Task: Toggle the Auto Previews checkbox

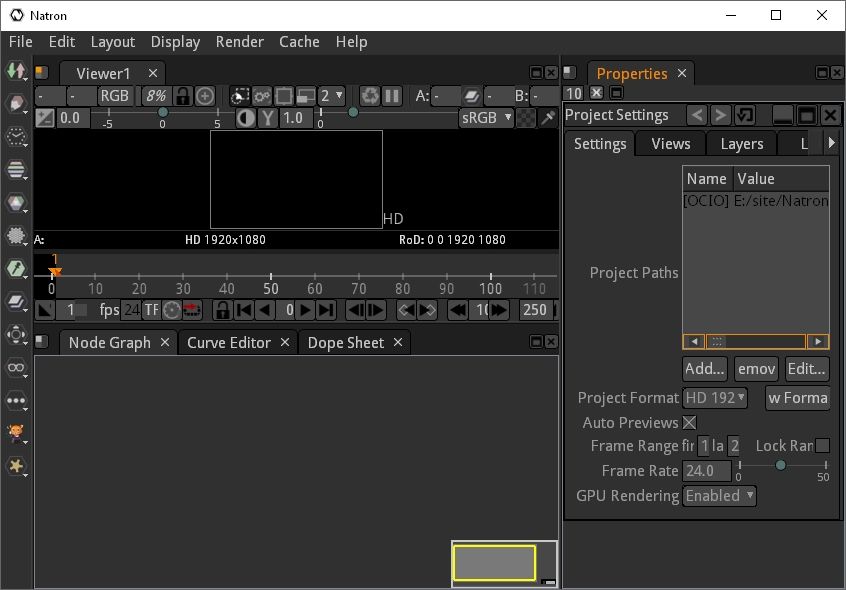Action: pos(689,422)
